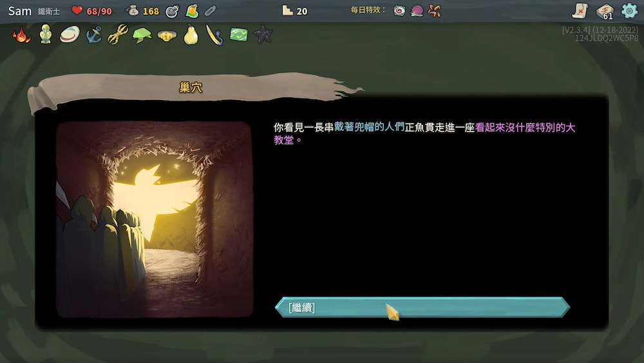Select the yellow Pear relic
644x363 pixels.
click(x=191, y=34)
